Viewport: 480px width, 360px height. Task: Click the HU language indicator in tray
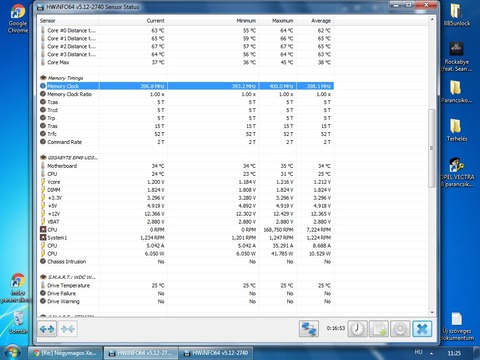[x=418, y=352]
